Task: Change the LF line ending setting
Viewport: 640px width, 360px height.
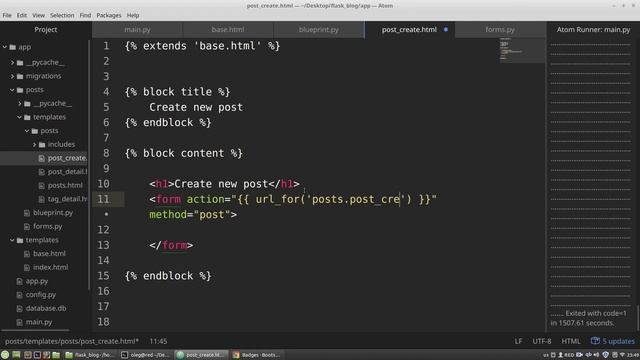Action: click(518, 341)
